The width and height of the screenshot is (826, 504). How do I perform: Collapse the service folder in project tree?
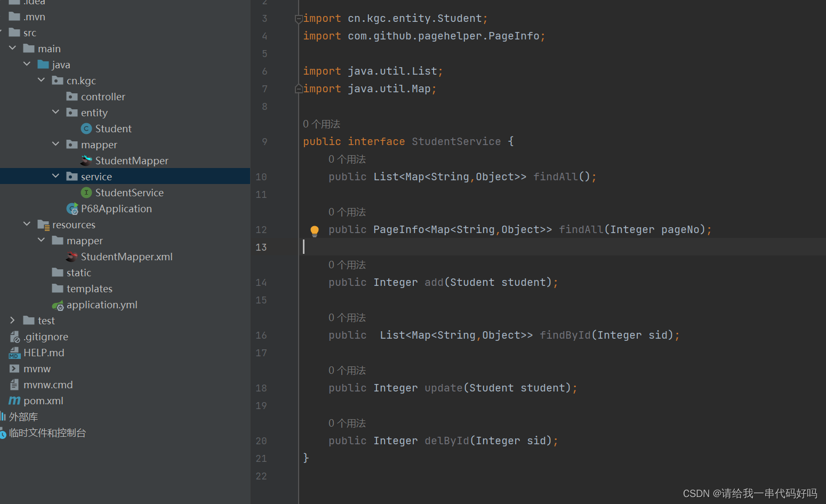tap(55, 176)
